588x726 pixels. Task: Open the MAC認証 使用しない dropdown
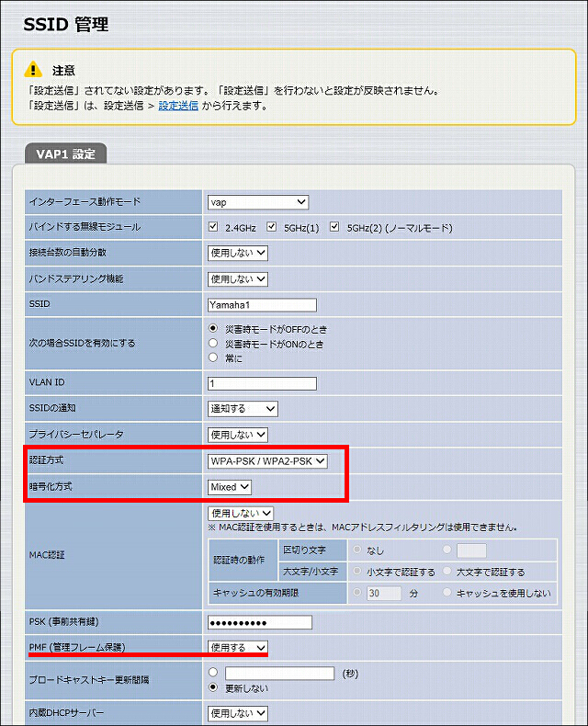(x=241, y=514)
